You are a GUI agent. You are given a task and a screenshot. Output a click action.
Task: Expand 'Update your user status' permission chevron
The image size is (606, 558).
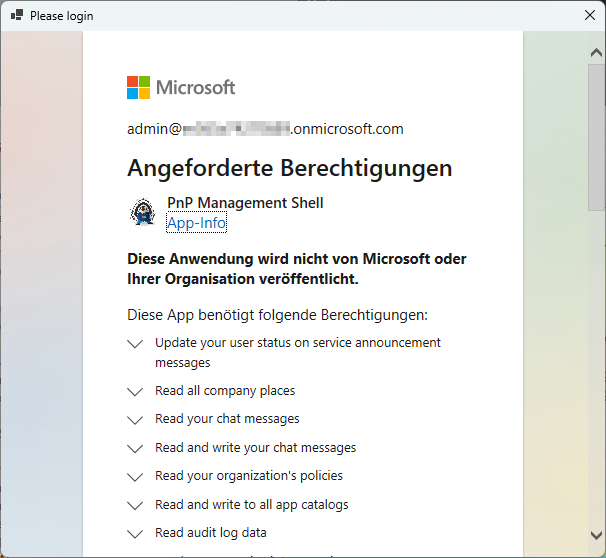click(136, 343)
